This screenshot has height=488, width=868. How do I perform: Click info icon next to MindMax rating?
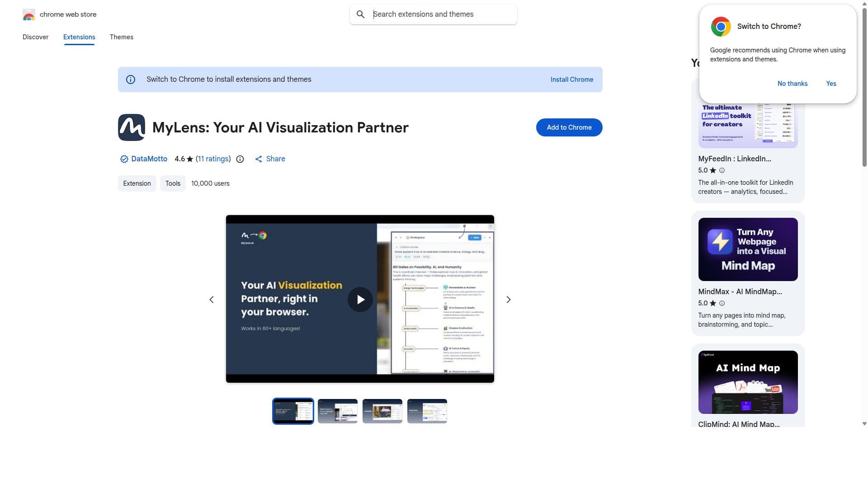(x=722, y=303)
